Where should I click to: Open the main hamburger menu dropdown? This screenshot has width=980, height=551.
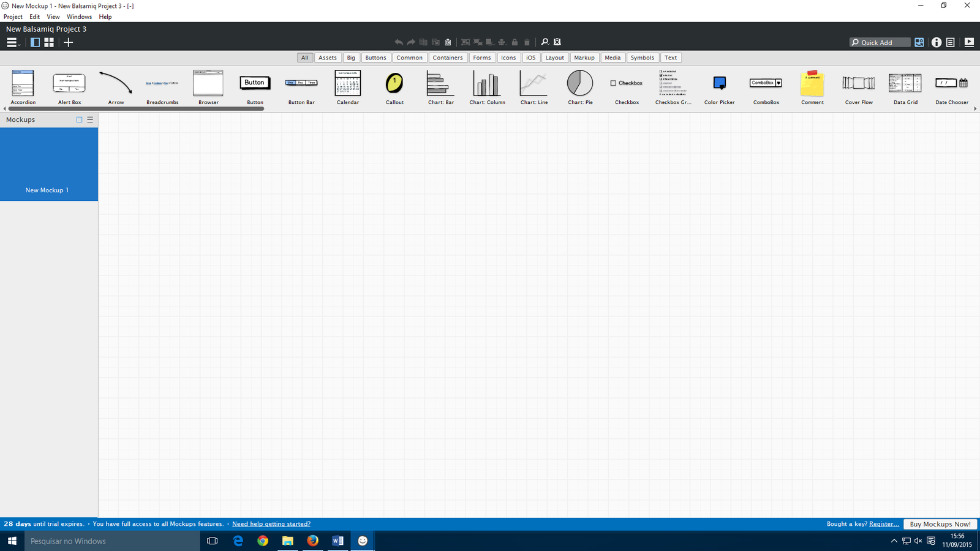click(x=11, y=42)
